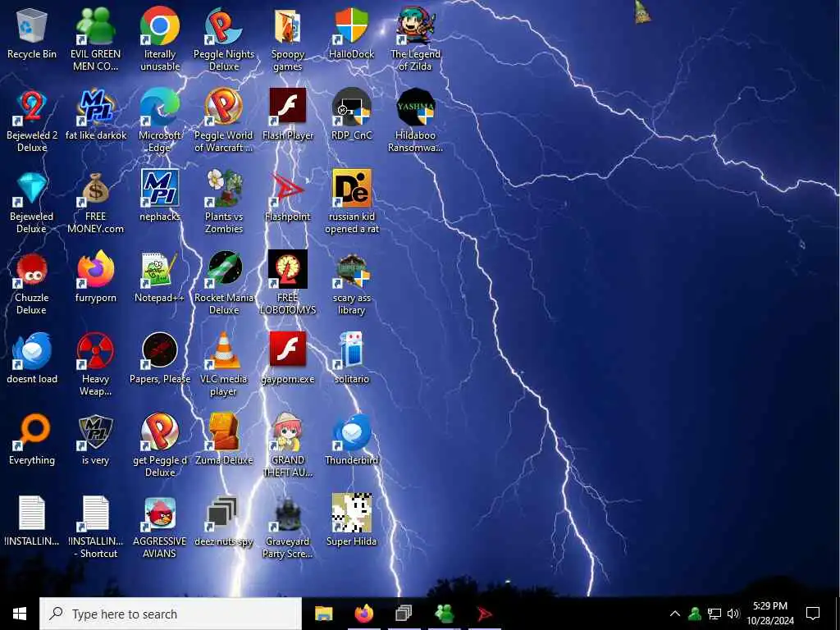This screenshot has height=630, width=840.
Task: Click the small witch hat character icon
Action: [642, 12]
